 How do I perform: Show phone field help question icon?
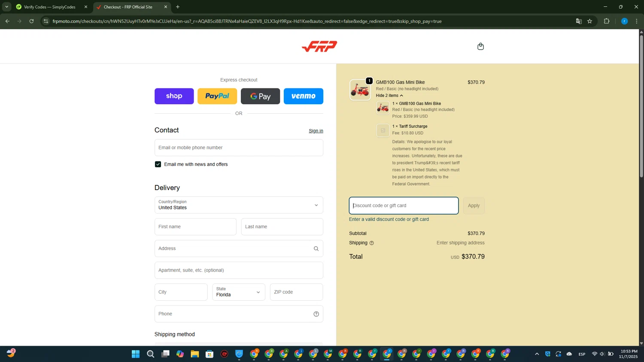click(316, 314)
